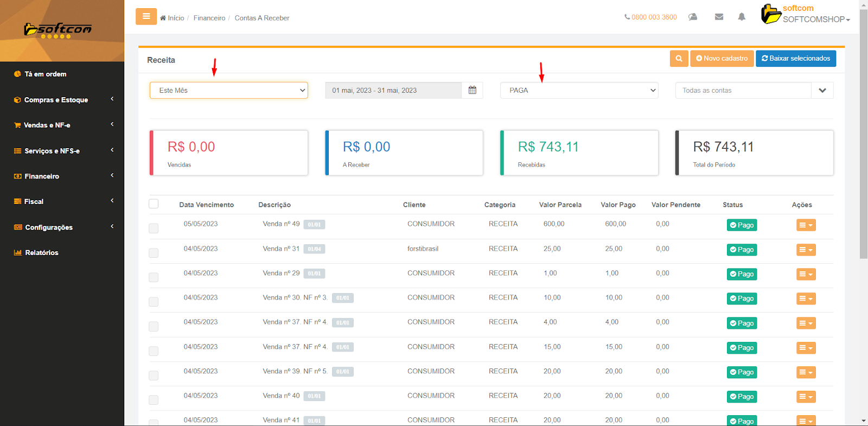Click the orange search magnifier button
The width and height of the screenshot is (868, 426).
679,59
